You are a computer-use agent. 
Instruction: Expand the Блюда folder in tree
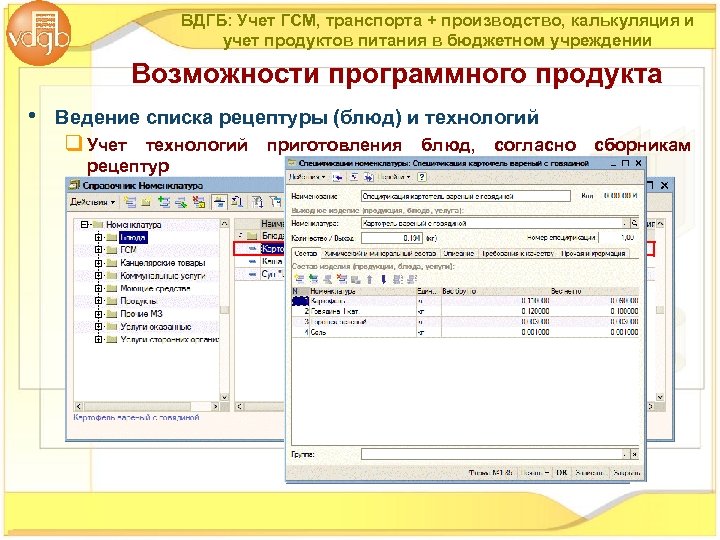[98, 237]
